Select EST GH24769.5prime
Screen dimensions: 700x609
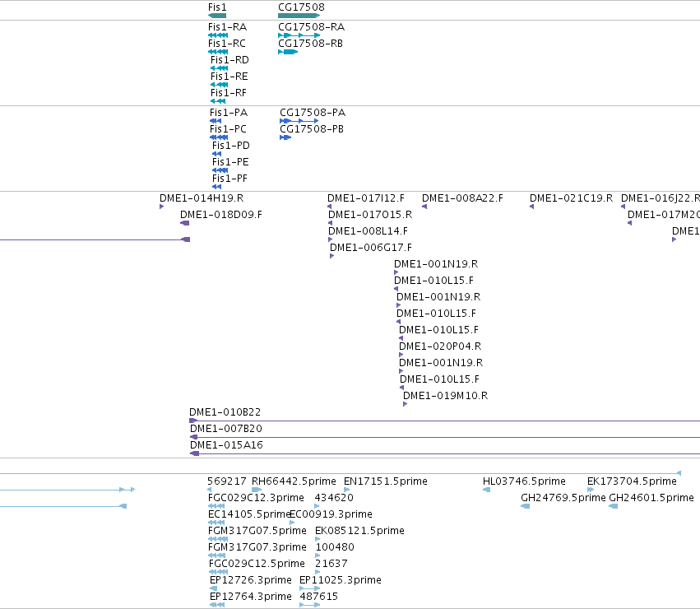pyautogui.click(x=563, y=498)
